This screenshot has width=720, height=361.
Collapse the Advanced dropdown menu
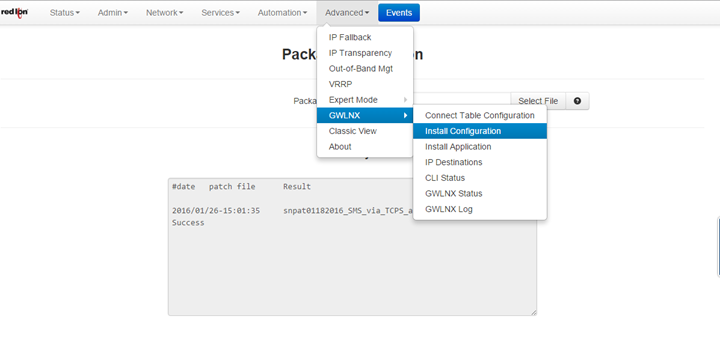[x=347, y=13]
